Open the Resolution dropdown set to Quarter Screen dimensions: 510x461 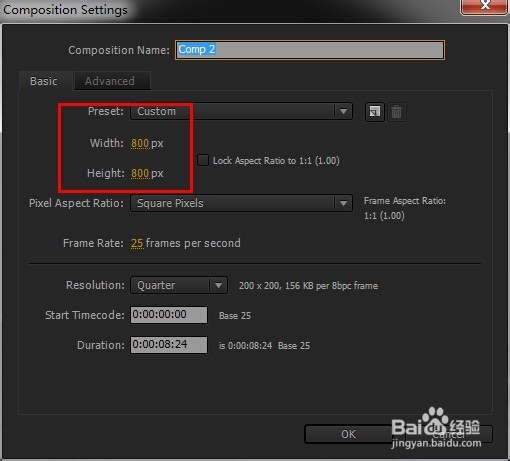(x=179, y=285)
